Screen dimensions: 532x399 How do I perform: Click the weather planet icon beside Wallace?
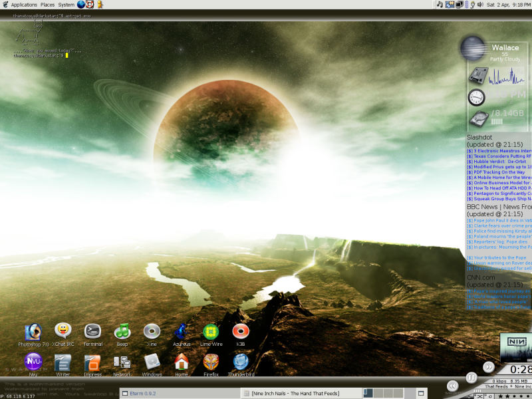(x=473, y=49)
